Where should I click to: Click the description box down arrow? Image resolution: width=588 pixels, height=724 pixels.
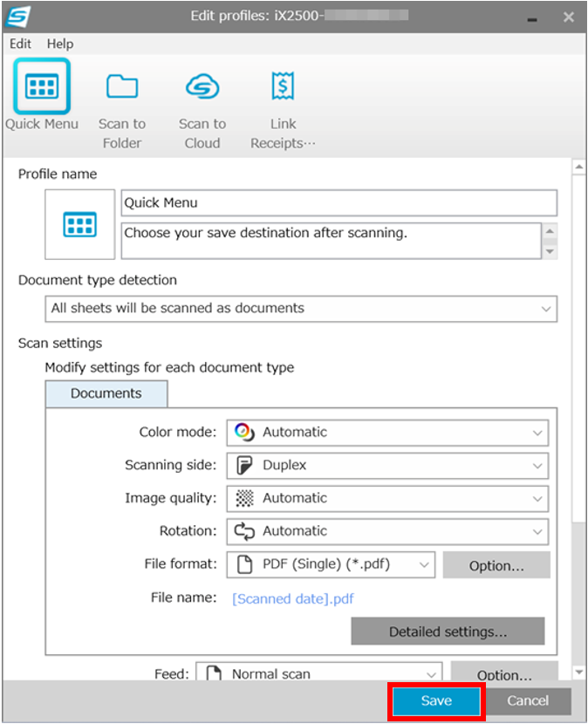(550, 251)
